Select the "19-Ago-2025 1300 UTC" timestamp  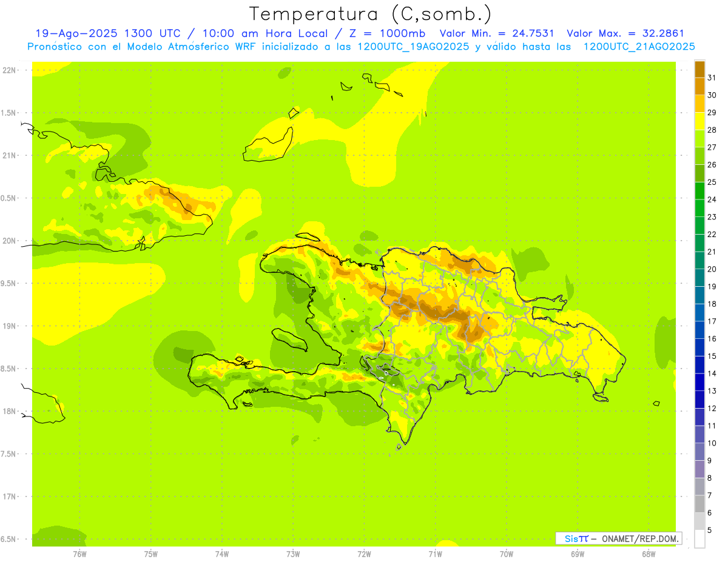(x=107, y=34)
